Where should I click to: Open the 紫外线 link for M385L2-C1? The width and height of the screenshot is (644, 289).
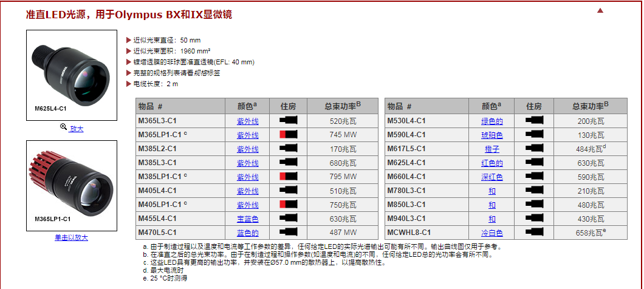(x=247, y=149)
